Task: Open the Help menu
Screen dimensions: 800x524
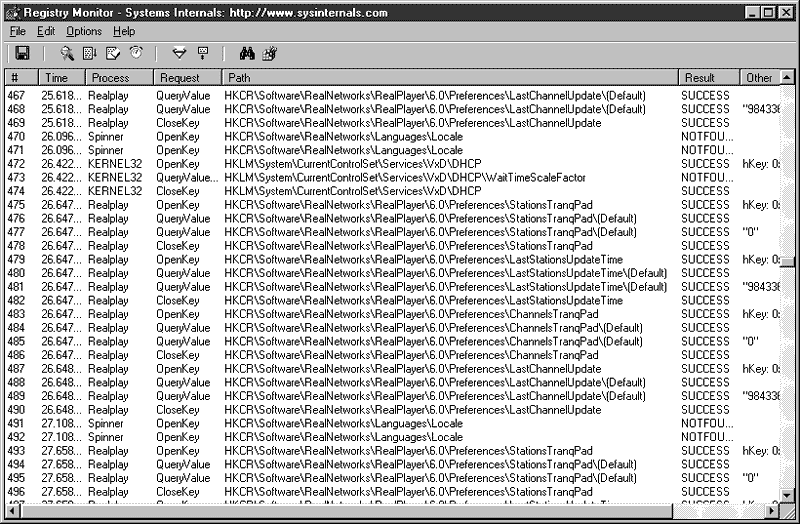Action: point(124,32)
